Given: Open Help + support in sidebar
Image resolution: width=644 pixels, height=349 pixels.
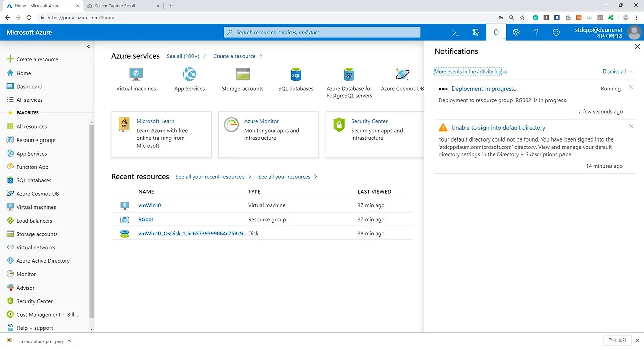Looking at the screenshot, I should pyautogui.click(x=34, y=328).
